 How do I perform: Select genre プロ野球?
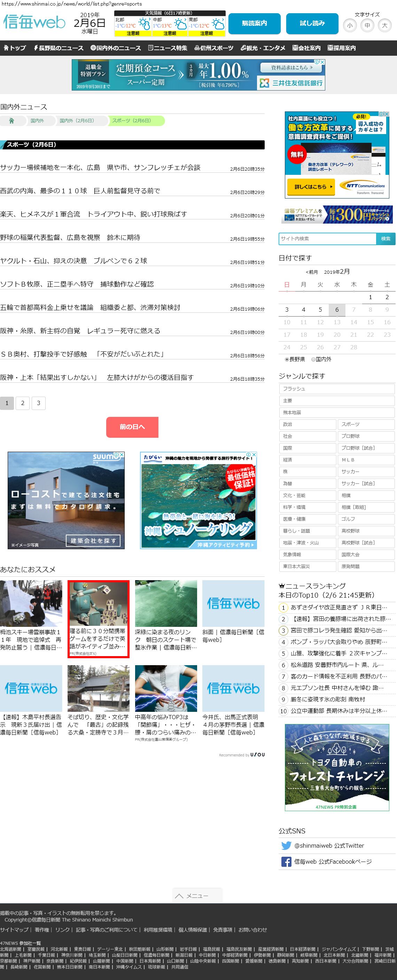[x=366, y=436]
